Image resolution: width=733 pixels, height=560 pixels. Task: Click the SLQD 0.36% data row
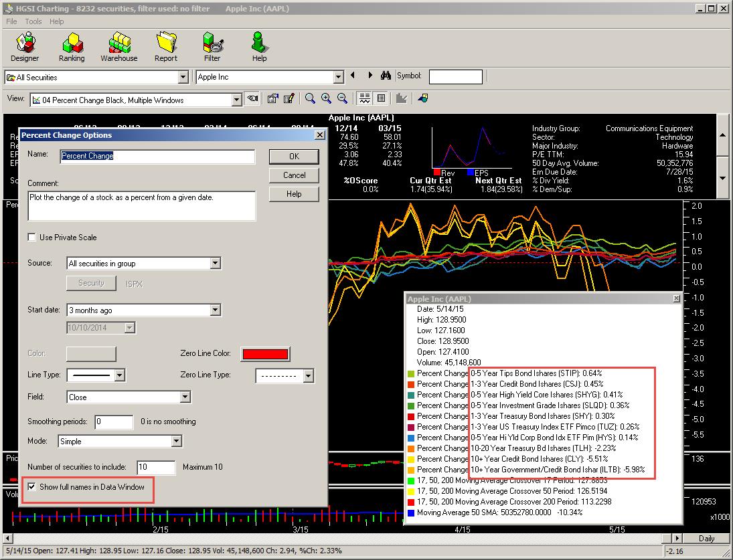tap(519, 405)
